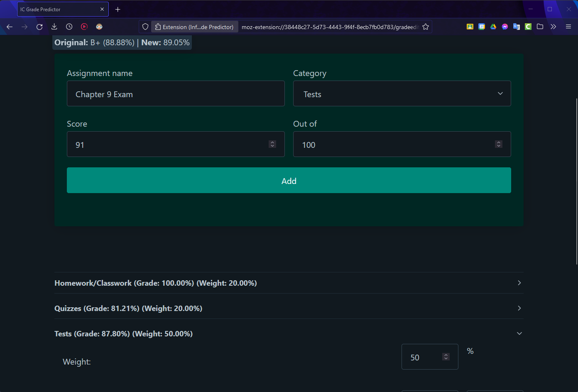Viewport: 578px width, 392px height.
Task: Open the Google Calendar extension
Action: (481, 27)
